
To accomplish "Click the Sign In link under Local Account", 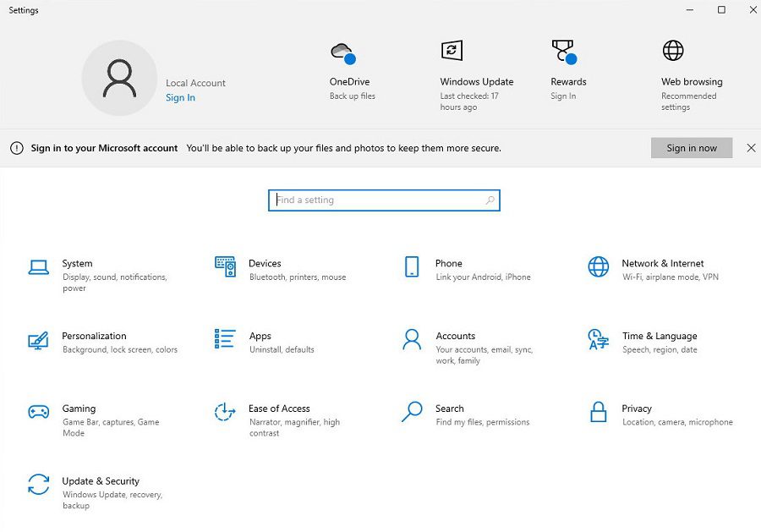I will (x=181, y=97).
